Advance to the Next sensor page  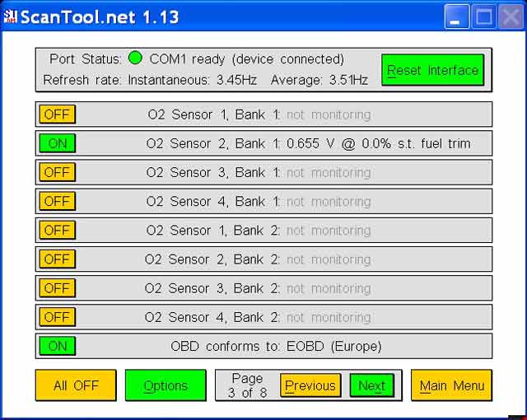point(371,385)
